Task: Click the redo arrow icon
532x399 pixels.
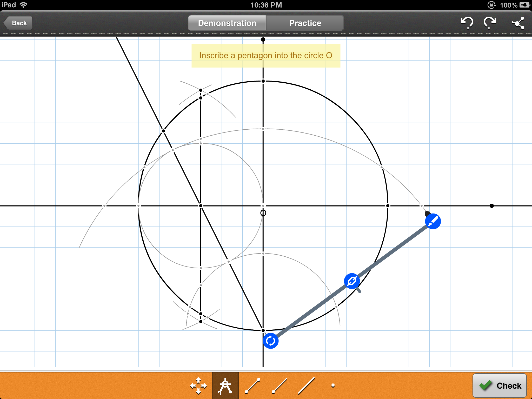Action: 490,23
